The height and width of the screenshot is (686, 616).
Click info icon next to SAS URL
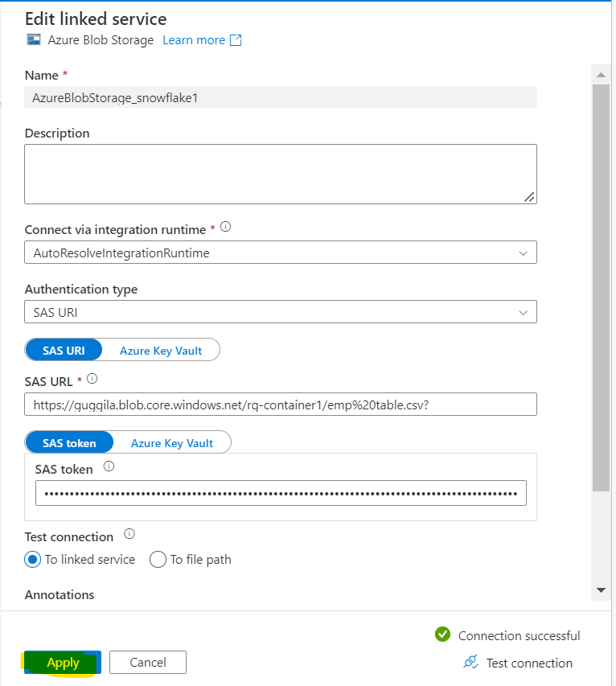(92, 378)
